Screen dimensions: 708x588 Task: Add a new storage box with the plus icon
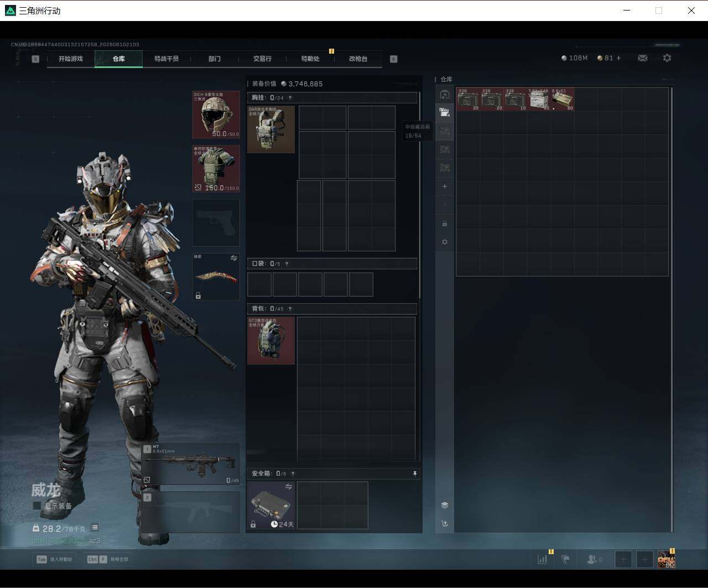pyautogui.click(x=445, y=186)
